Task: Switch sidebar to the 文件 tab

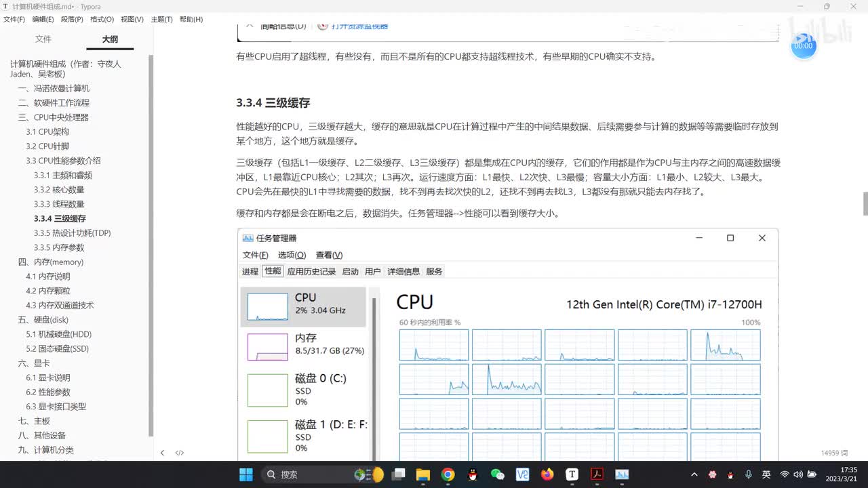Action: point(43,39)
